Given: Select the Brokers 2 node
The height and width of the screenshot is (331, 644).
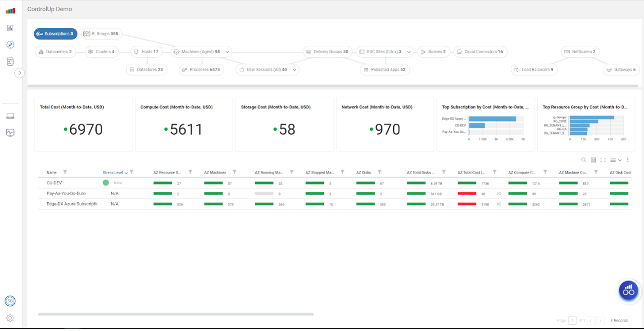Looking at the screenshot, I should [x=433, y=52].
